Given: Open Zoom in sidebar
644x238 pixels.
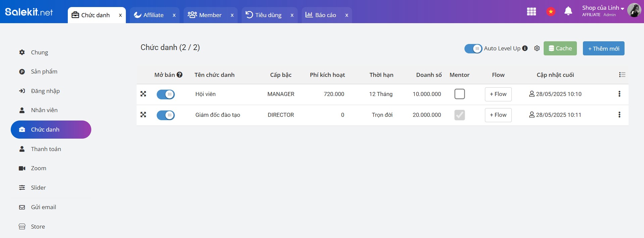Looking at the screenshot, I should [x=51, y=168].
